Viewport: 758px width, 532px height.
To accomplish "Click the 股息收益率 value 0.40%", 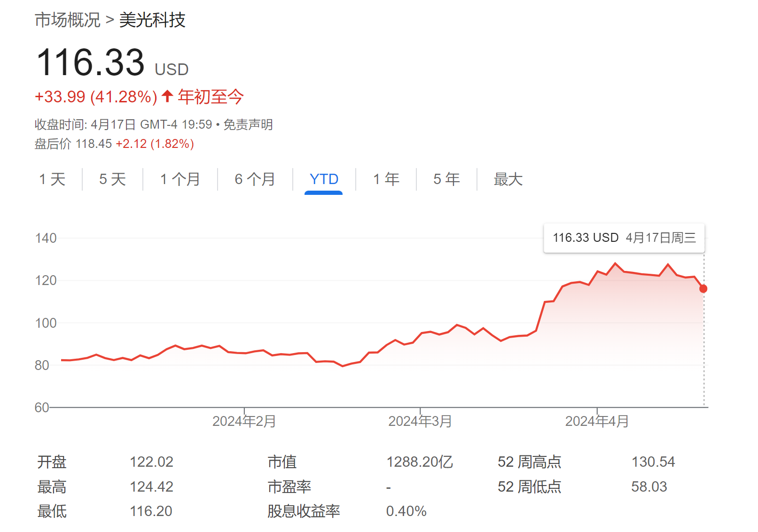I will click(x=407, y=511).
